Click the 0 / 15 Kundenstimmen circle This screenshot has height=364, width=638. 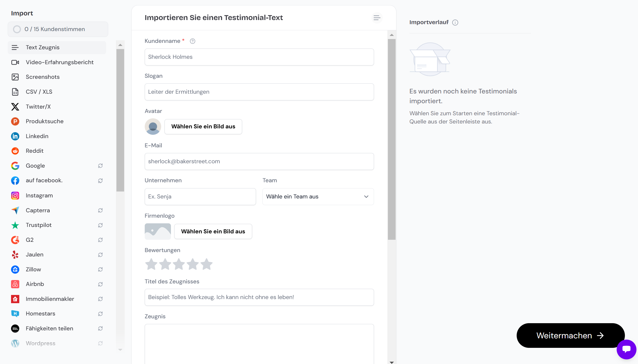tap(17, 29)
